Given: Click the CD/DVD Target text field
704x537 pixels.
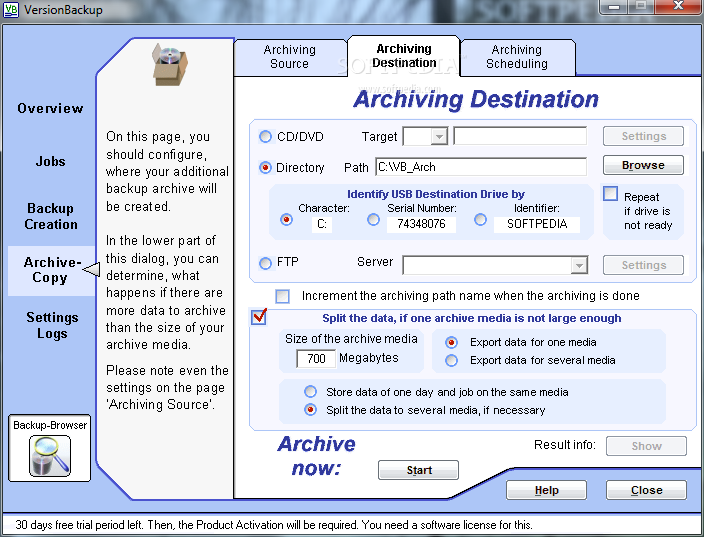Looking at the screenshot, I should click(520, 136).
